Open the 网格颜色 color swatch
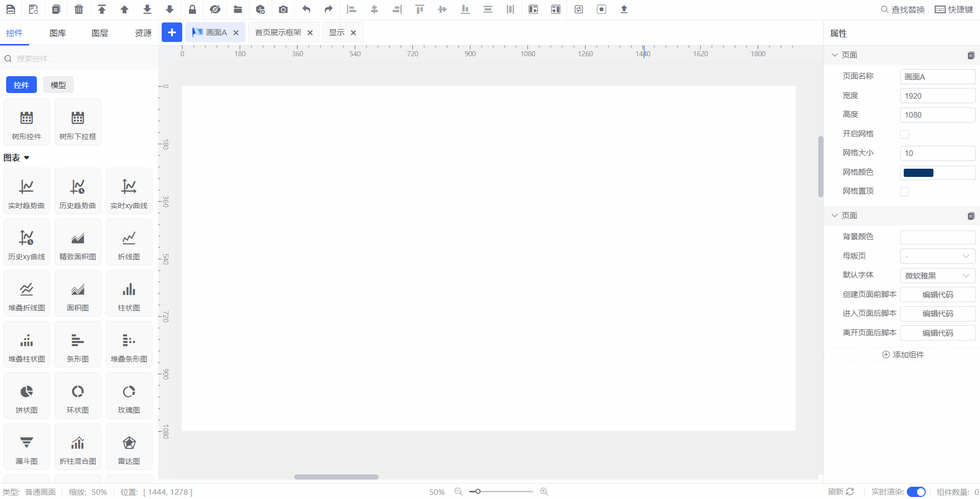This screenshot has height=499, width=980. click(919, 173)
